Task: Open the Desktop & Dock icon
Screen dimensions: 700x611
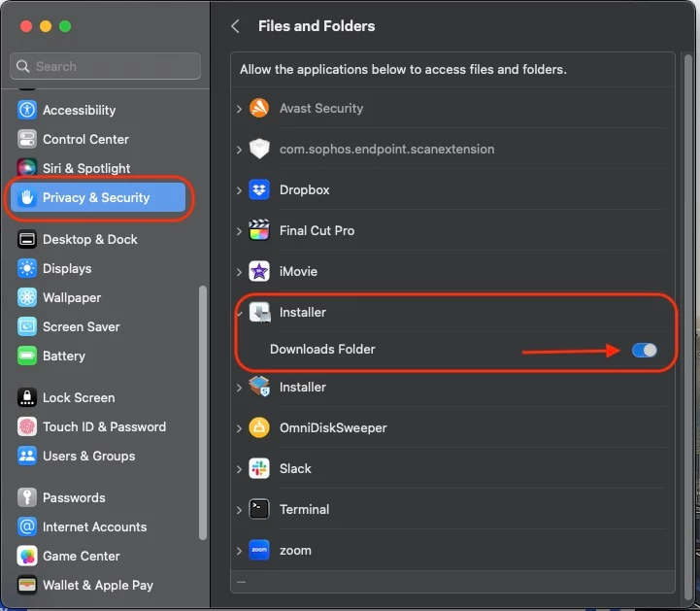Action: tap(27, 239)
